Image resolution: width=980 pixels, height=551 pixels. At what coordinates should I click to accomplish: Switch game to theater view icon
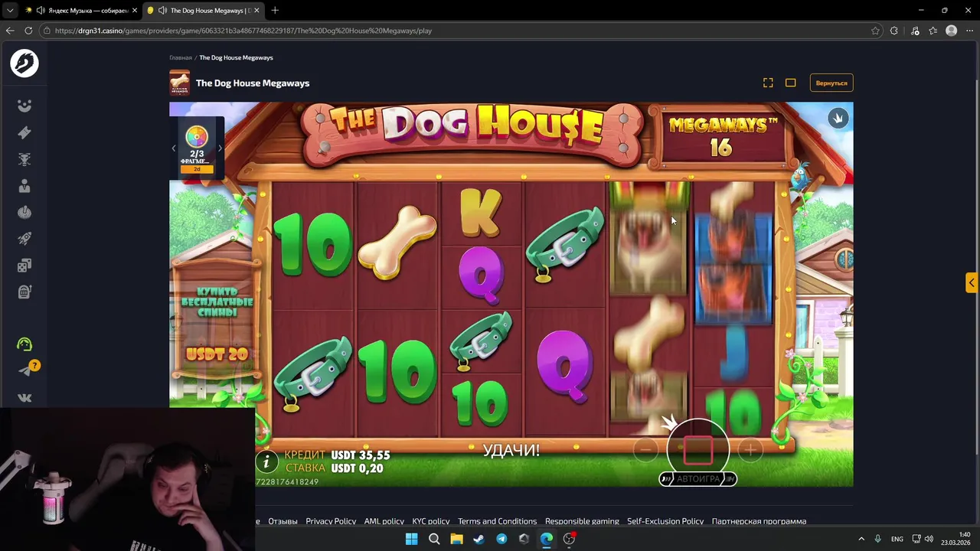790,83
